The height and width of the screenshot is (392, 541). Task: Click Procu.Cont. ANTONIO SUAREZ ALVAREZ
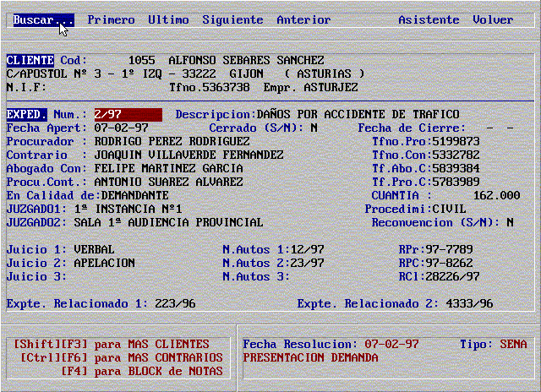coord(168,182)
